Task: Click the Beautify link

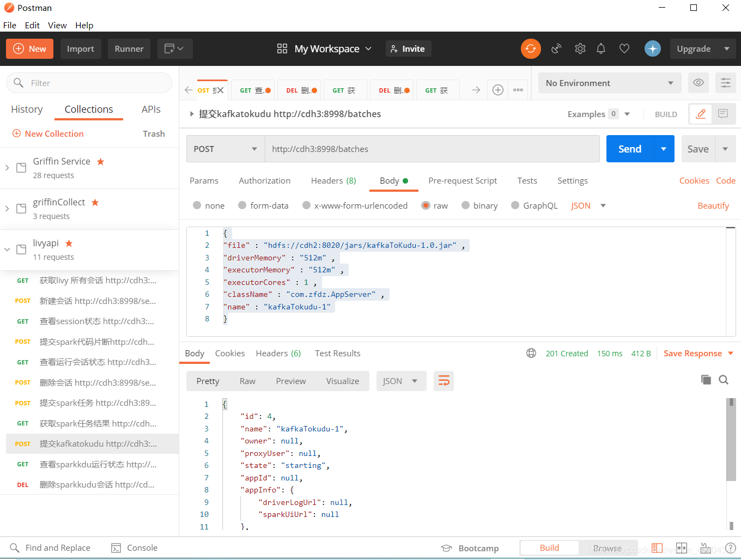Action: pos(713,205)
